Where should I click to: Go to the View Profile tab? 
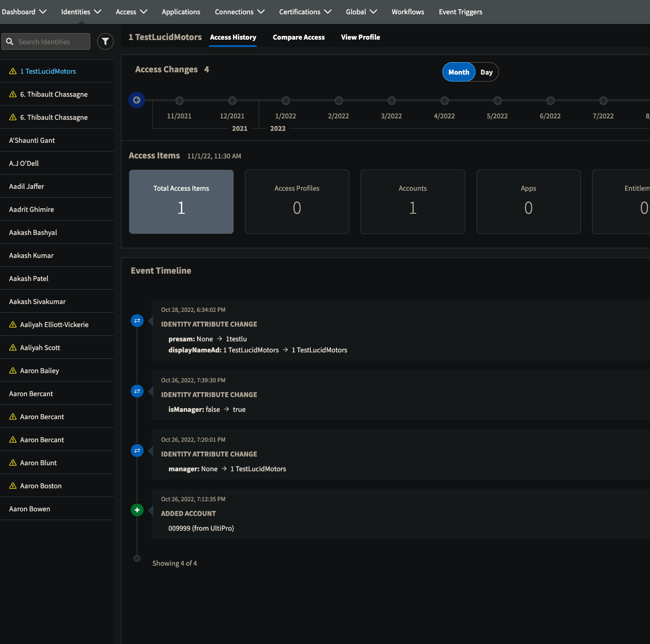point(360,37)
